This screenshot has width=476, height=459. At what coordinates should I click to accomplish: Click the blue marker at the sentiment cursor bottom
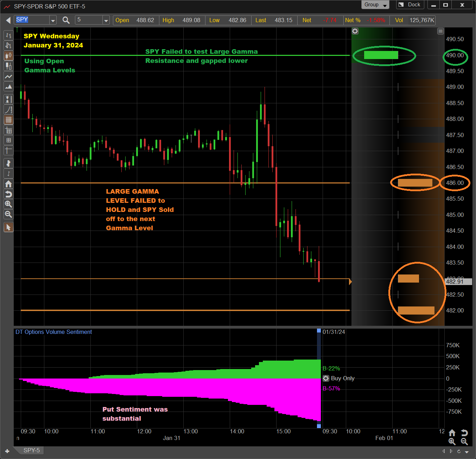pos(319,426)
